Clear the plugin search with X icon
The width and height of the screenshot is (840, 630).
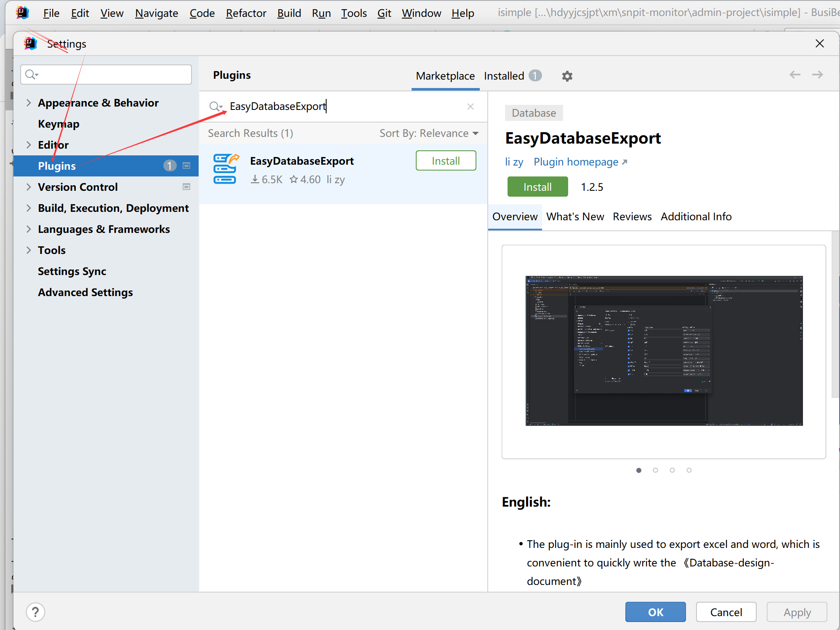click(471, 107)
